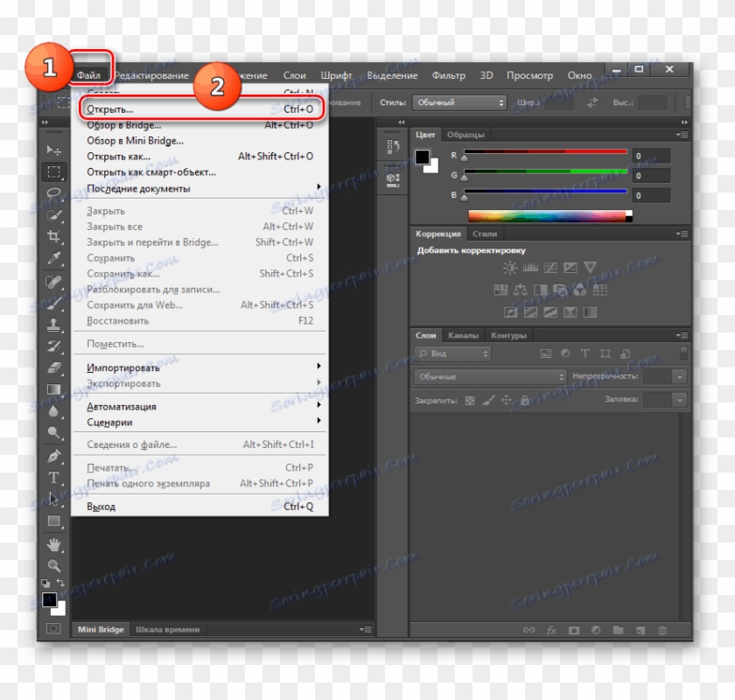Add a Brightness/Contrast adjustment
Viewport: 735px width, 700px height.
510,268
